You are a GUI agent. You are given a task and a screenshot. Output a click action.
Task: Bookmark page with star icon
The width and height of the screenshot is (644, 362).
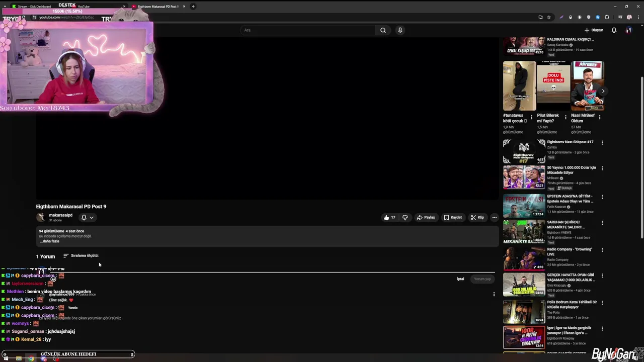tap(549, 17)
